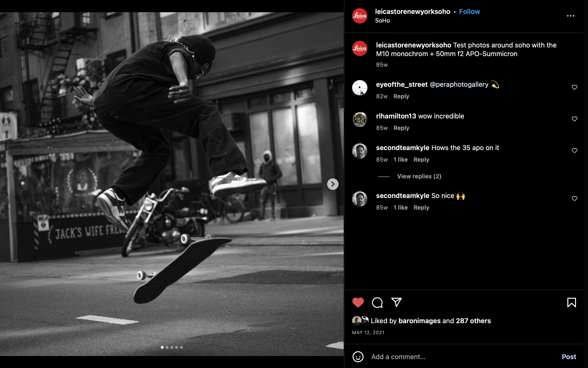
Task: Like the eyeofthe_street comment
Action: click(574, 87)
